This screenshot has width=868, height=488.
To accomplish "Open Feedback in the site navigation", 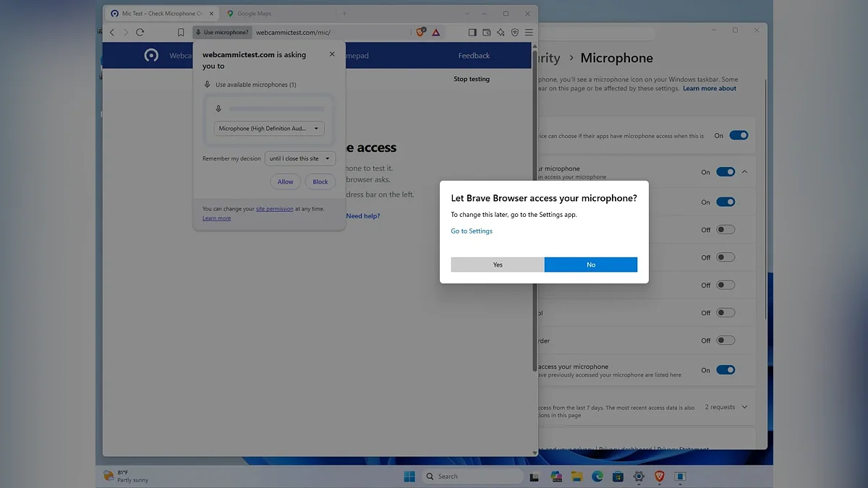I will (474, 56).
